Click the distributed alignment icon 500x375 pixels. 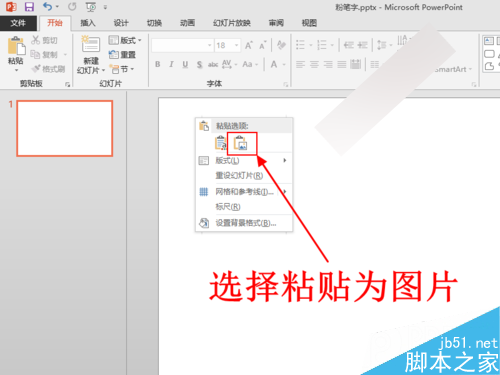[x=356, y=64]
